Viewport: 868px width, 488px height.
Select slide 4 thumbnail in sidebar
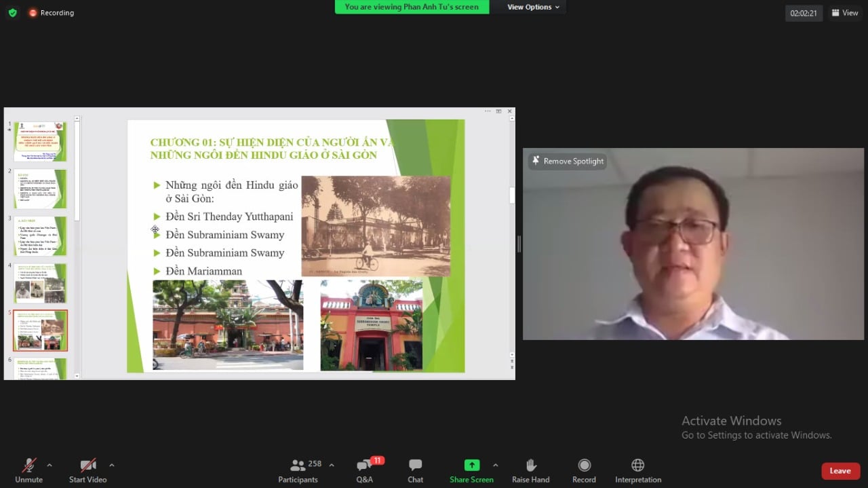41,283
